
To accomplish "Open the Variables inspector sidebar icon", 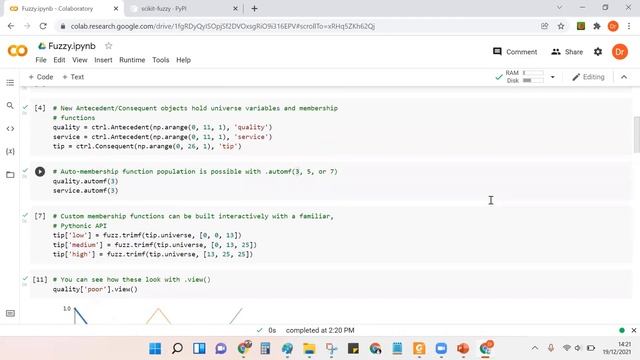I will point(10,151).
